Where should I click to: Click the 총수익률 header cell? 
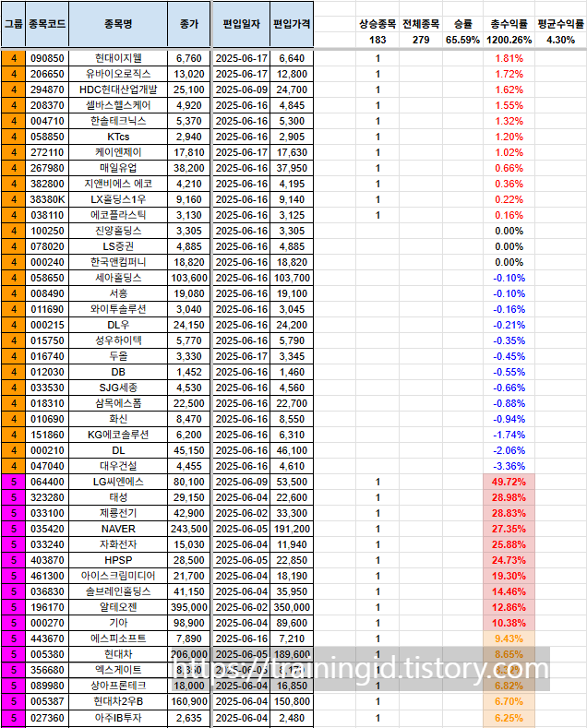509,24
